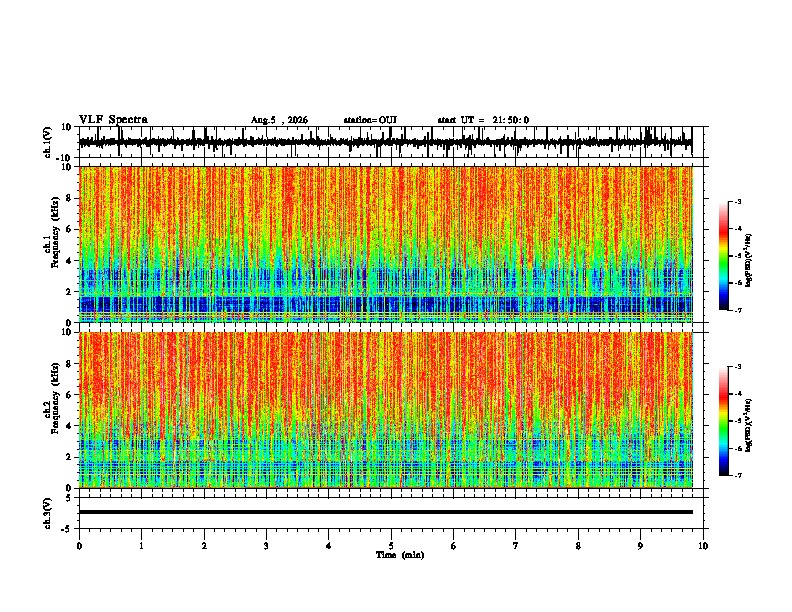Click the time axis tick label '3'
The image size is (792, 612).
coord(266,546)
